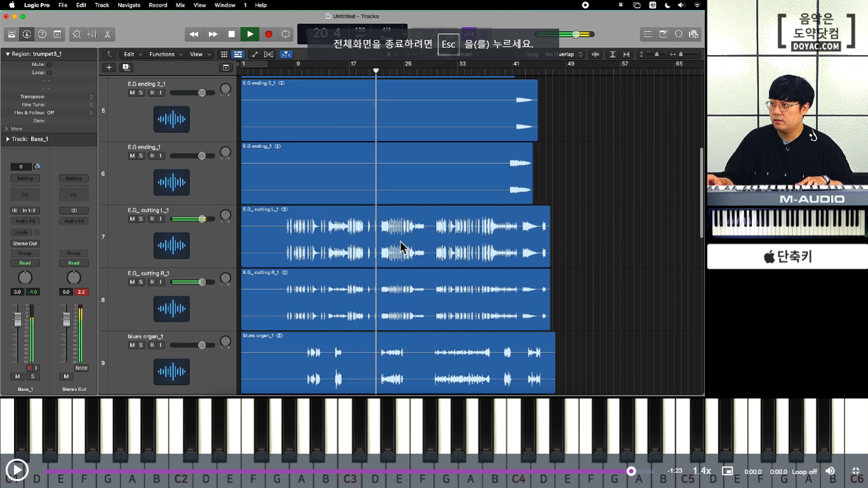Click the track hierarchy back arrow icon
This screenshot has height=488, width=868.
pyautogui.click(x=109, y=55)
